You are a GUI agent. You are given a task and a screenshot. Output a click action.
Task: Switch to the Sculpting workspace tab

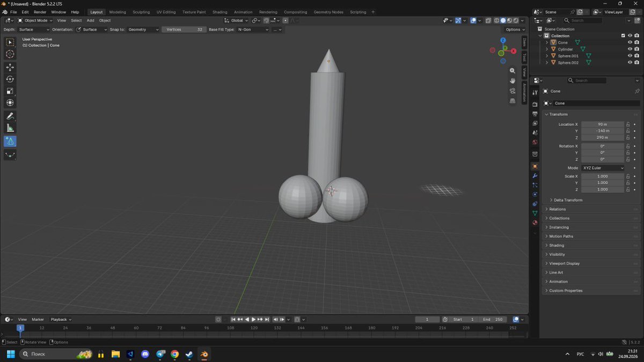point(141,12)
